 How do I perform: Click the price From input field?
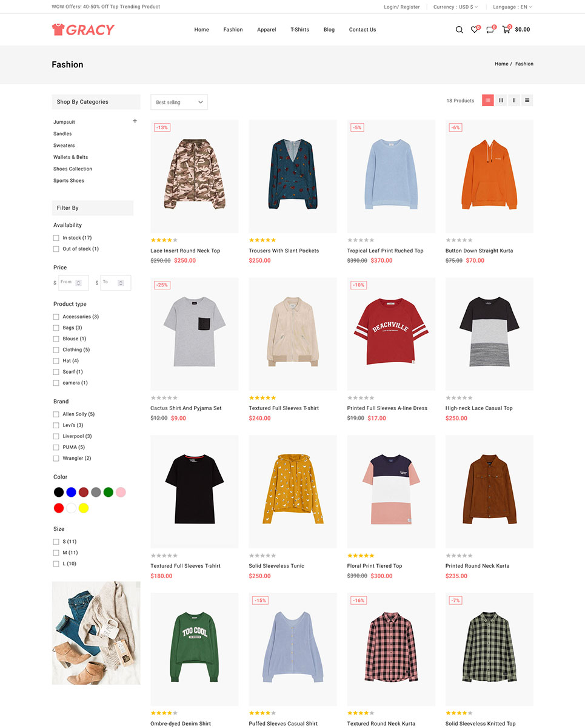[x=73, y=283]
